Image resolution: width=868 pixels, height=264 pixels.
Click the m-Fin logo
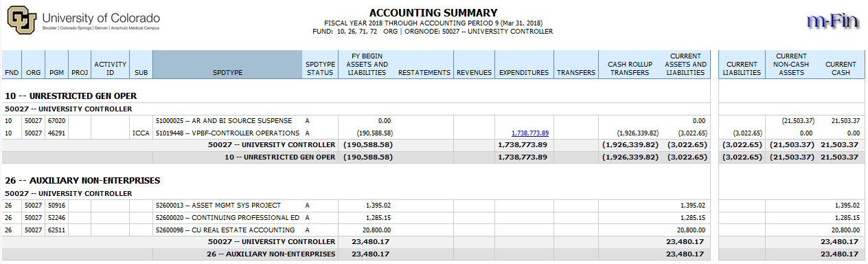pos(832,22)
